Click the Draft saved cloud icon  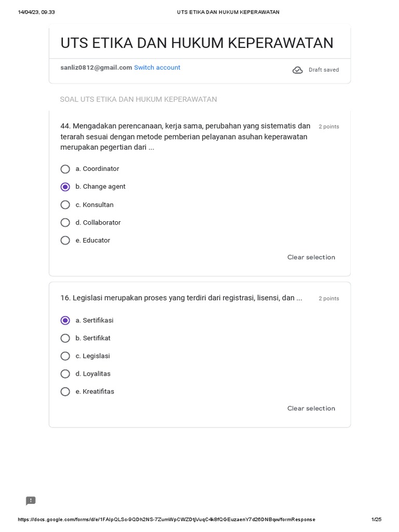[x=298, y=70]
